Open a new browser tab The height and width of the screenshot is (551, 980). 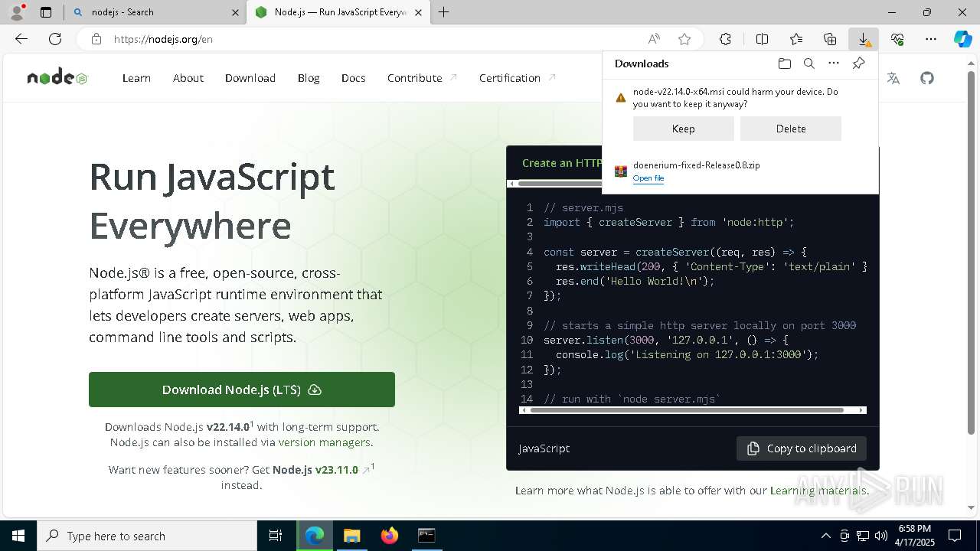(x=444, y=12)
